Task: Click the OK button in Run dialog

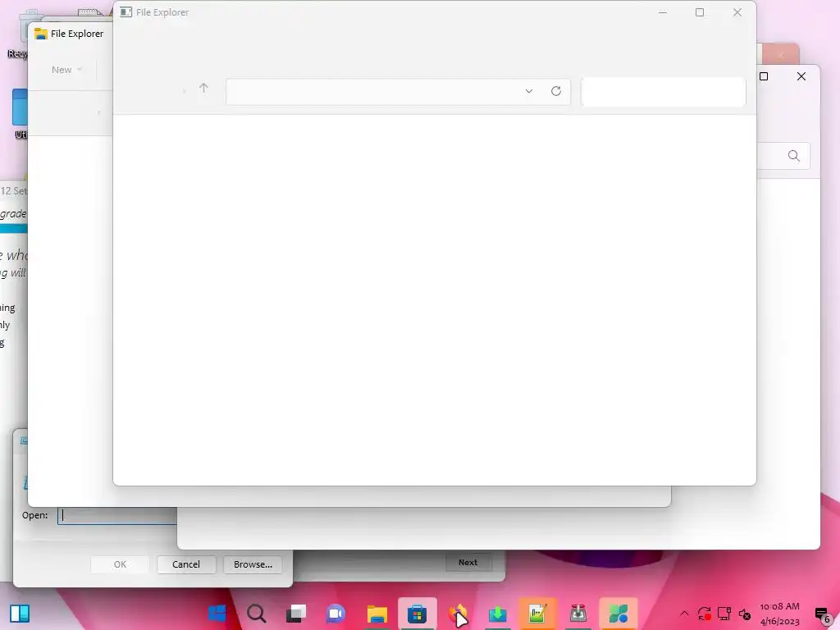Action: click(x=120, y=564)
